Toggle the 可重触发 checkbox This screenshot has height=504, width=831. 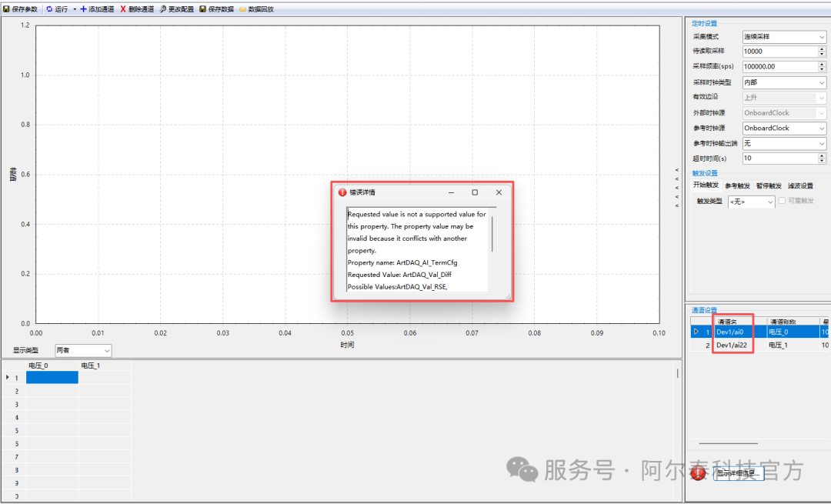click(x=782, y=200)
